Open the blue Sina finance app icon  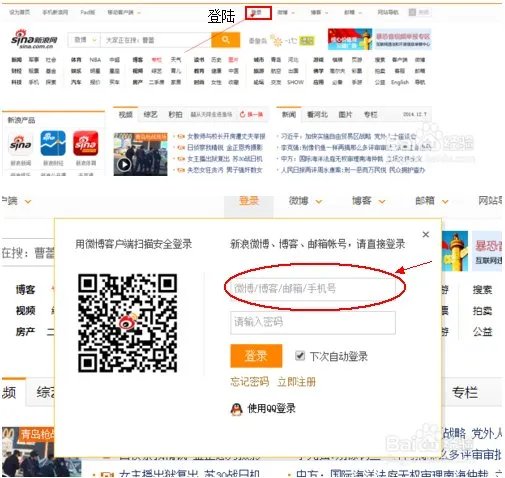pos(53,143)
